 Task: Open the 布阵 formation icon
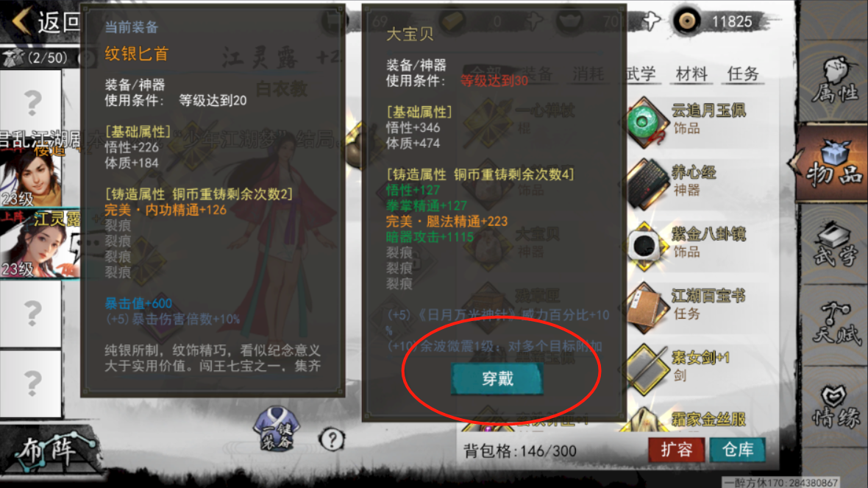[50, 449]
